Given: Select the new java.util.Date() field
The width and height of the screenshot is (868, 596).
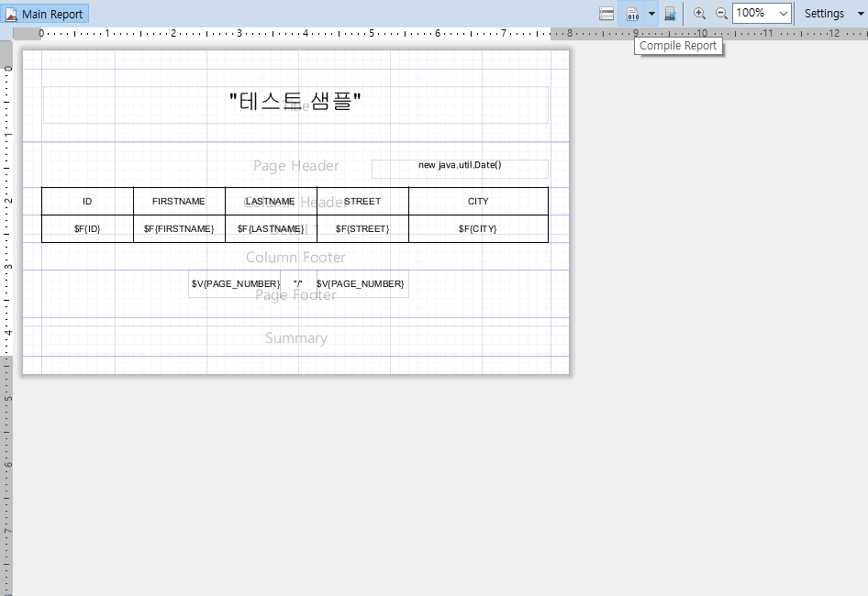Looking at the screenshot, I should pos(460,169).
